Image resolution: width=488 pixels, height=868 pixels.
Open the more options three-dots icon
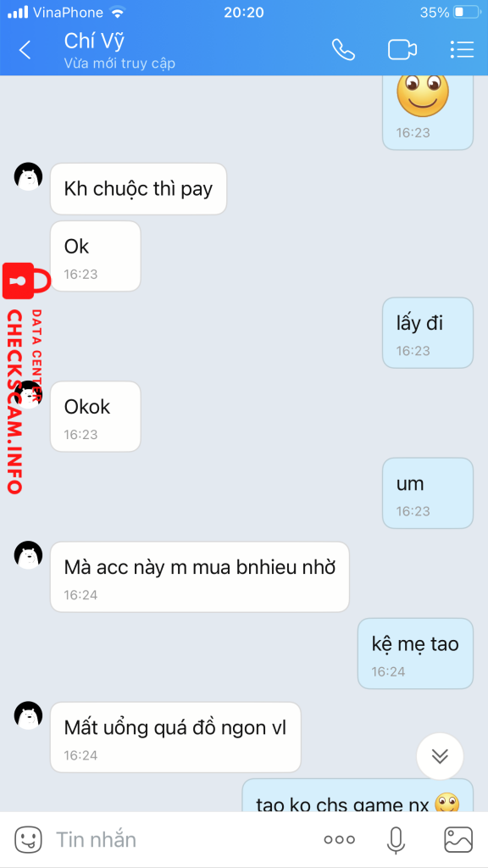(x=339, y=840)
